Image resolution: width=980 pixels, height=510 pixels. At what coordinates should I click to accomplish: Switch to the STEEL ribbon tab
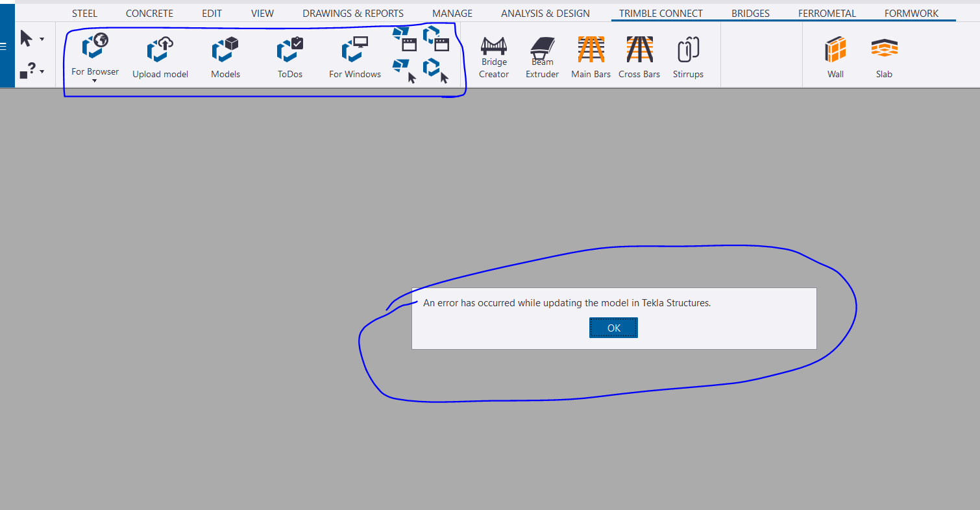click(x=84, y=13)
